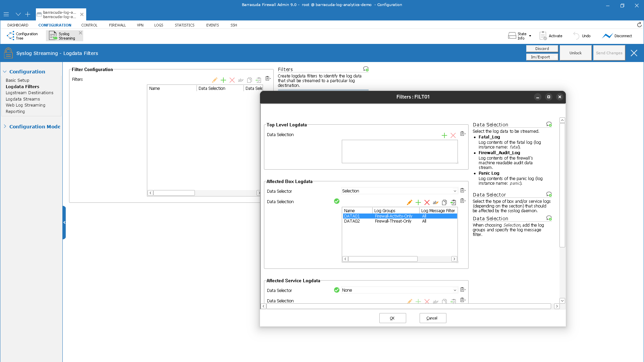
Task: Click the Log Message Filter column header
Action: (438, 211)
